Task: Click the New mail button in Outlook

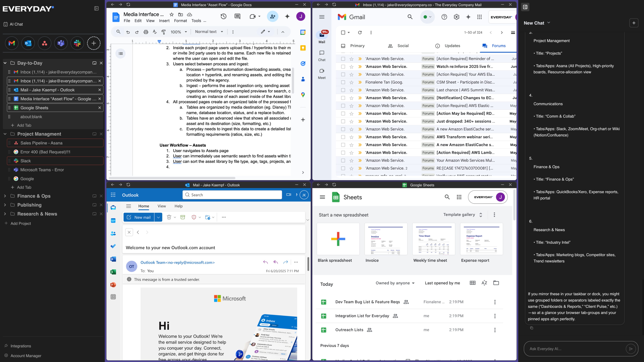Action: point(139,217)
